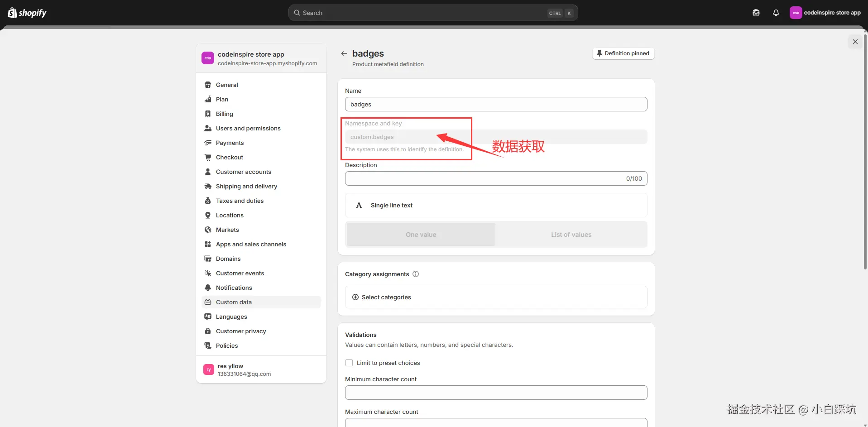Click the Policies icon

pos(208,345)
